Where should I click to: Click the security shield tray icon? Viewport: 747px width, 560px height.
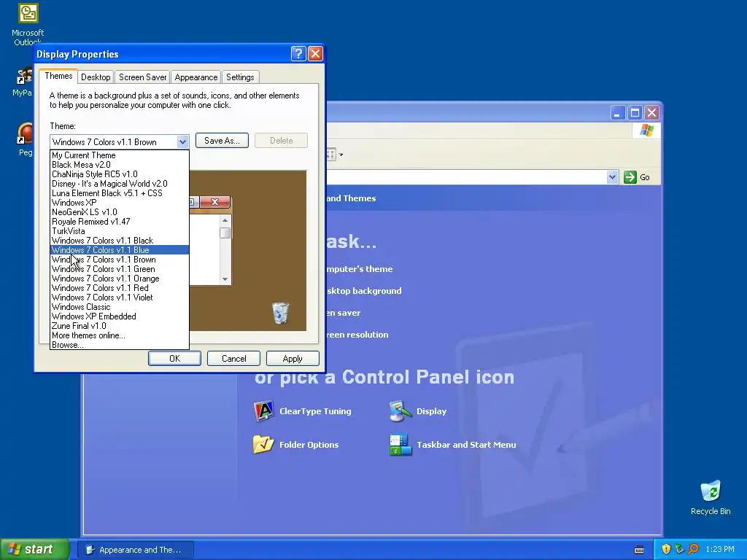pos(666,549)
